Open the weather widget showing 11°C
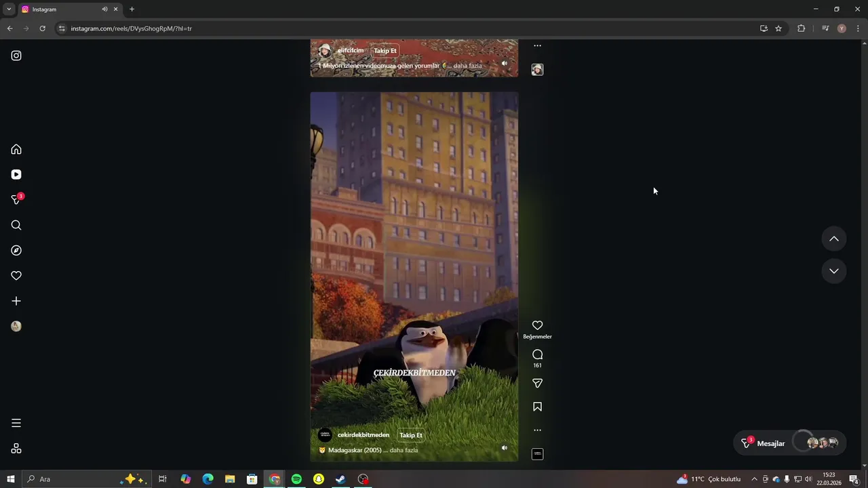868x488 pixels. [x=709, y=479]
